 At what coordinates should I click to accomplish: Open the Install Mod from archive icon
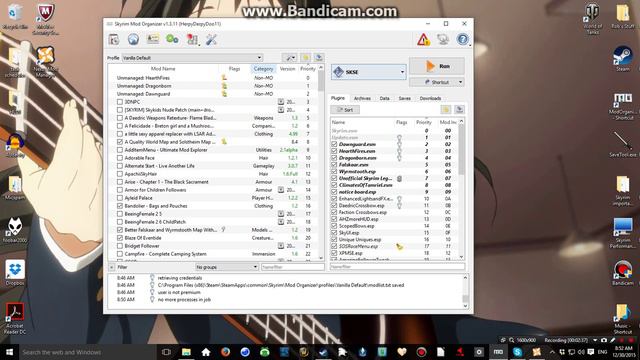[x=113, y=40]
